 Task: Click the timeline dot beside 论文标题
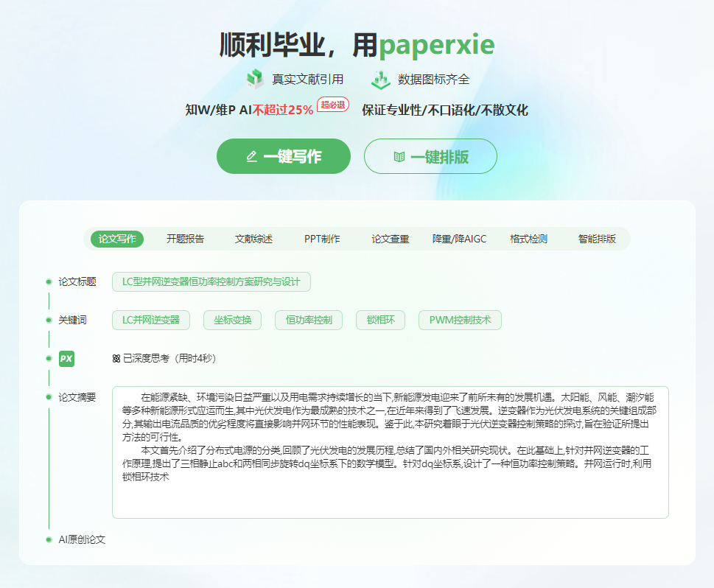pos(49,282)
